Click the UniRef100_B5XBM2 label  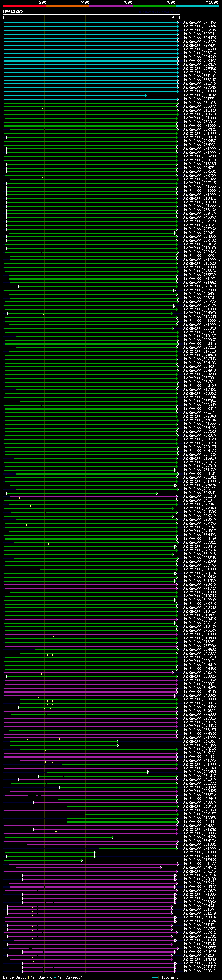[x=199, y=493]
